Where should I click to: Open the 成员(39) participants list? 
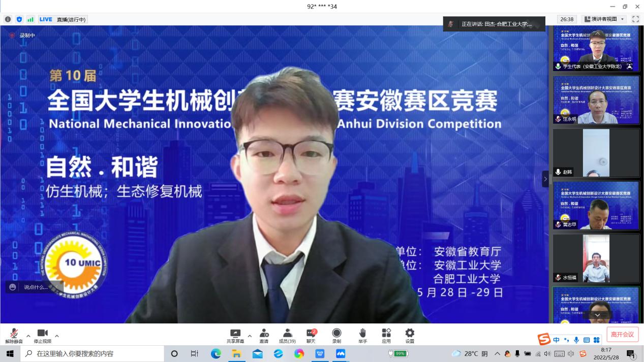[x=287, y=335]
